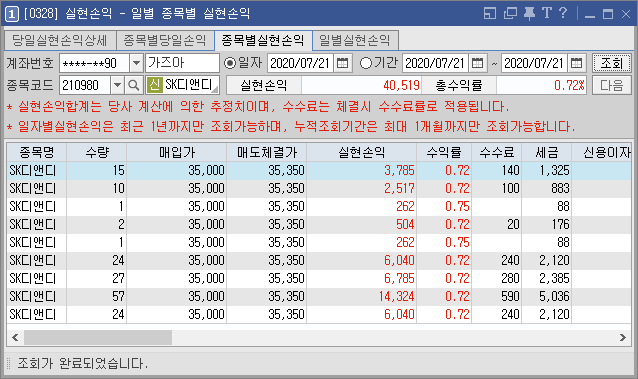Click the horizontal scrollbar thumb
The height and width of the screenshot is (379, 638).
tap(98, 337)
